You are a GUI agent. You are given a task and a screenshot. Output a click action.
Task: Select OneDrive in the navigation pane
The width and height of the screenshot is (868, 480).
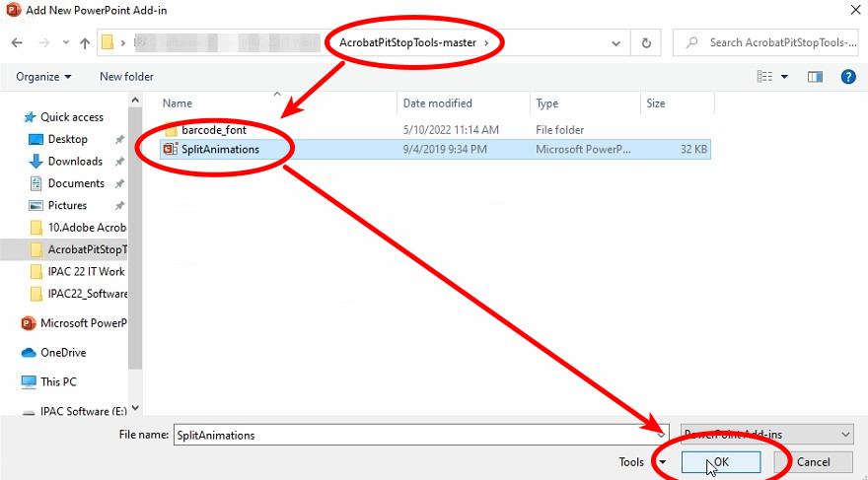63,353
